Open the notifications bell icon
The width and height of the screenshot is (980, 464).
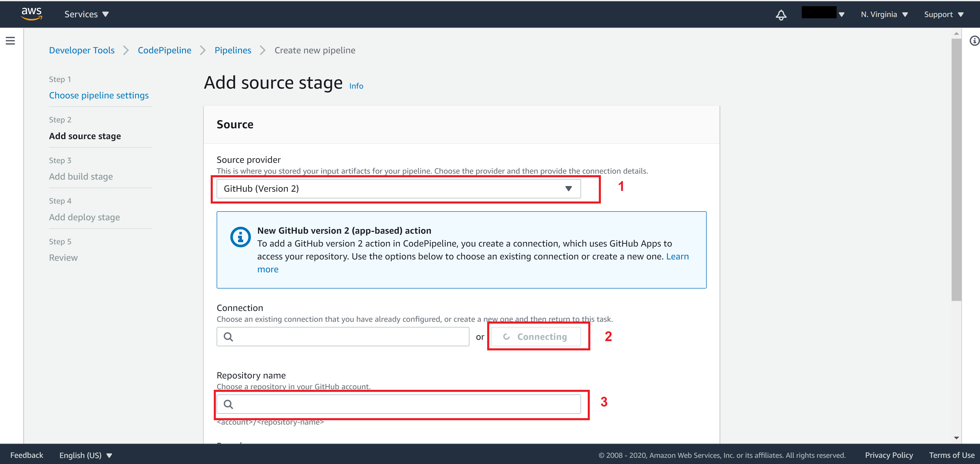click(x=781, y=15)
